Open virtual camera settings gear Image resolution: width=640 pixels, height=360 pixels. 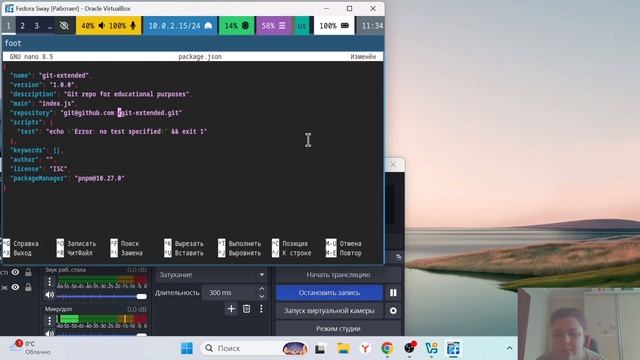pyautogui.click(x=393, y=311)
